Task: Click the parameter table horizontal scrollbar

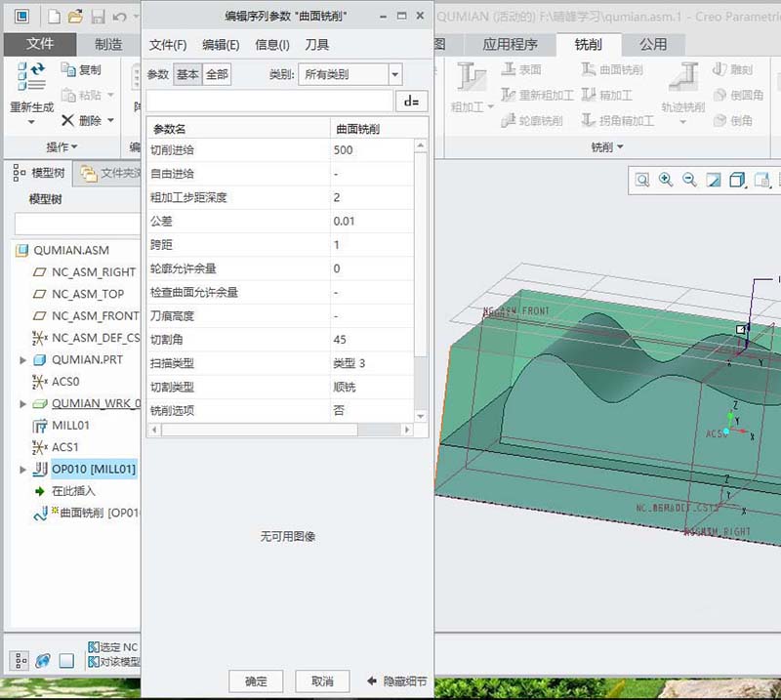Action: pos(259,430)
